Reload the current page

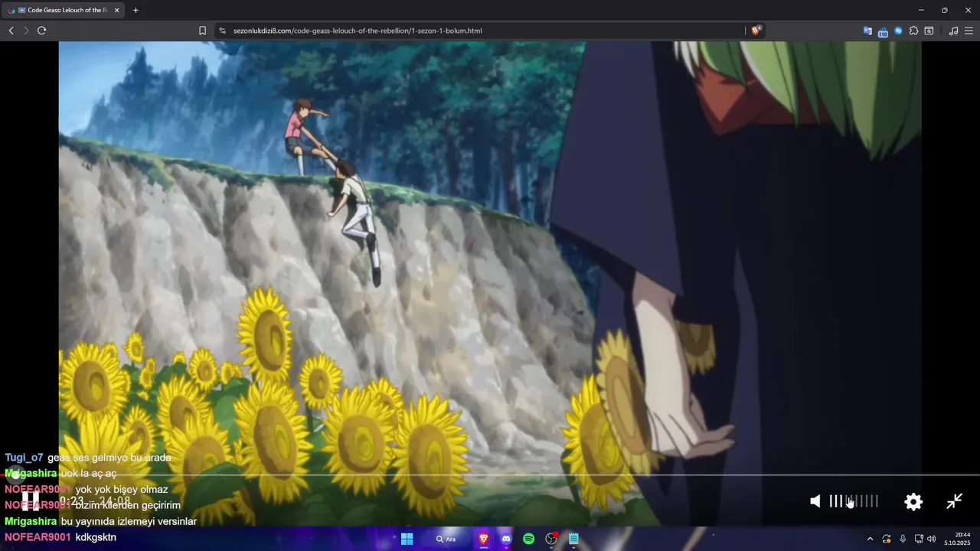click(x=41, y=31)
